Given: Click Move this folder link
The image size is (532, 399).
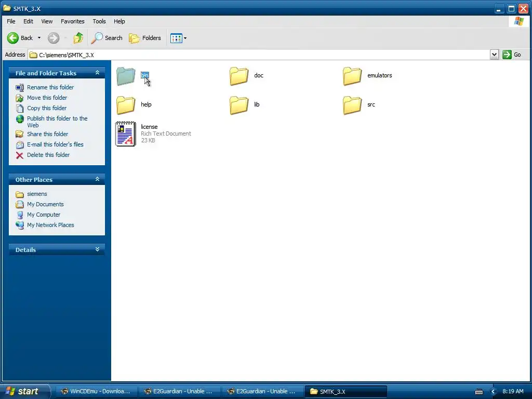Looking at the screenshot, I should [47, 98].
